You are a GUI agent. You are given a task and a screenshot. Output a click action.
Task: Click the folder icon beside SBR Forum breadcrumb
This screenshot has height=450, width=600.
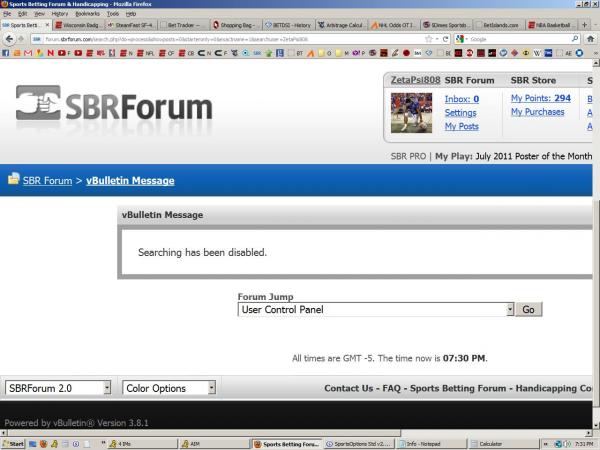click(13, 179)
